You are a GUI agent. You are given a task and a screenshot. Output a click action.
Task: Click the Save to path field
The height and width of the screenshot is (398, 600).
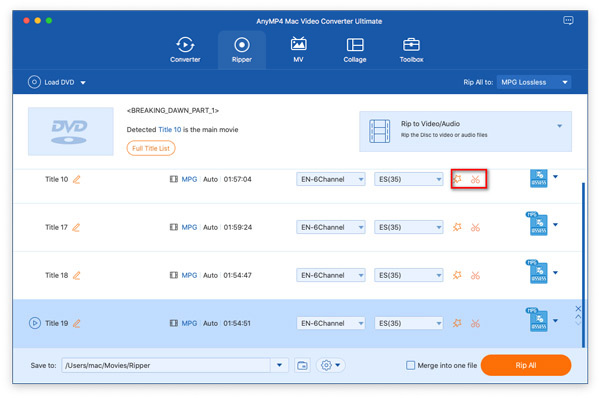[166, 365]
